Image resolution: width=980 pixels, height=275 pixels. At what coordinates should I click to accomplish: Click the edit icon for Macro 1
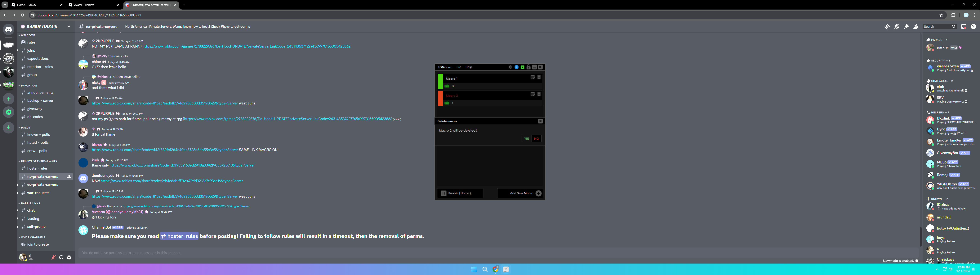click(x=533, y=77)
